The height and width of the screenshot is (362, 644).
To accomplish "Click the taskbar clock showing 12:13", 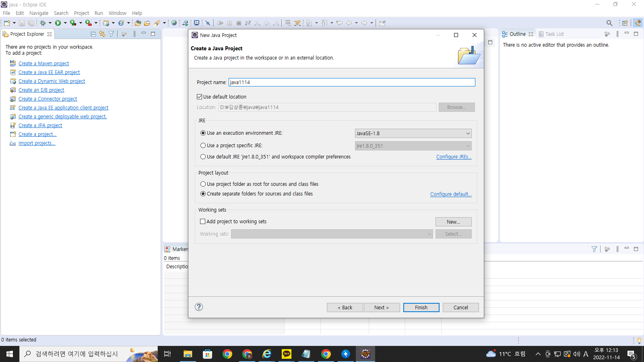I will click(x=606, y=354).
